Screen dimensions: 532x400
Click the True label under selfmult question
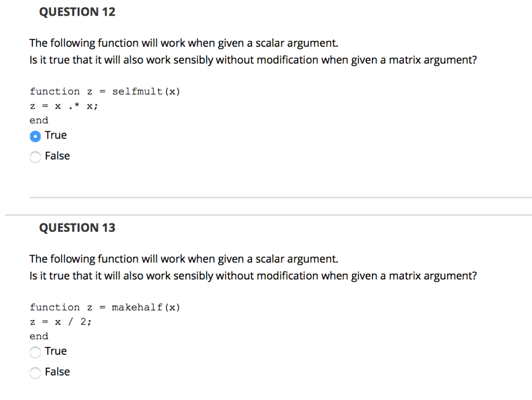pyautogui.click(x=55, y=135)
